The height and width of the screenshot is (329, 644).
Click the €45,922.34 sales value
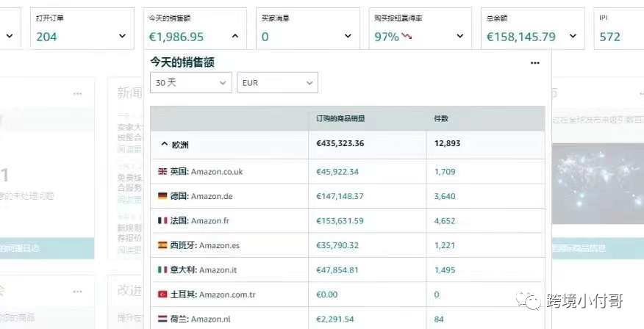point(337,171)
